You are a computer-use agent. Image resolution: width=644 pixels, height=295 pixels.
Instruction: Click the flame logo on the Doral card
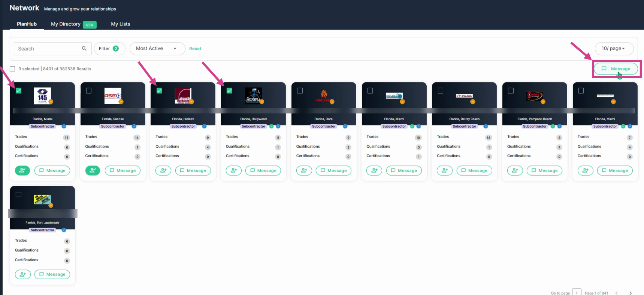pyautogui.click(x=324, y=95)
